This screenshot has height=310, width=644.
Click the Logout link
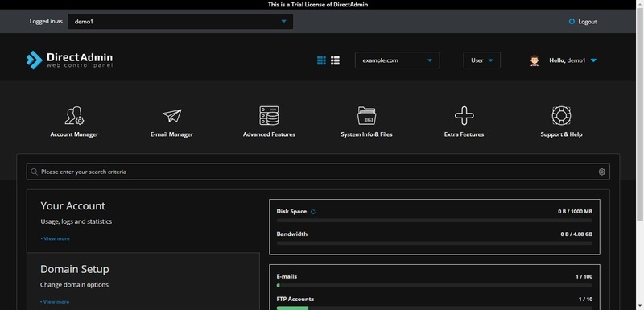[x=583, y=22]
